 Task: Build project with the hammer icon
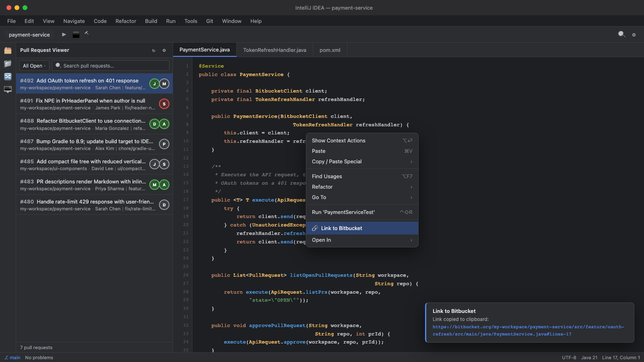point(87,34)
